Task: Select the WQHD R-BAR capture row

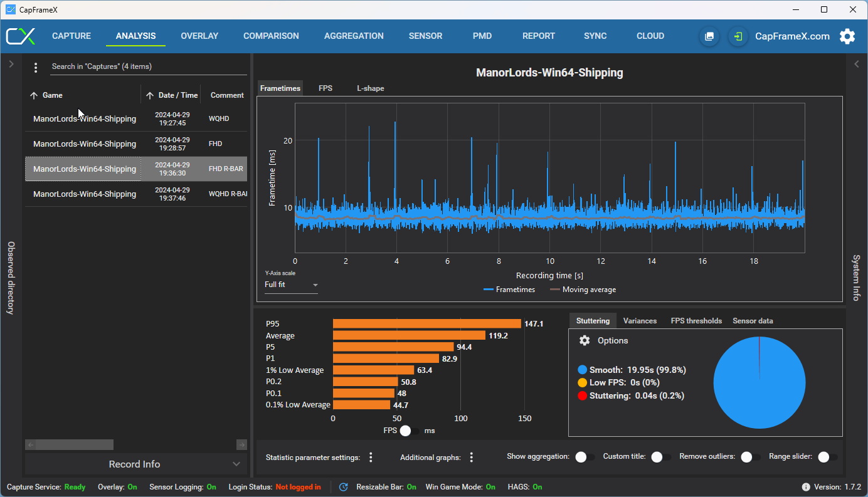Action: pos(136,194)
